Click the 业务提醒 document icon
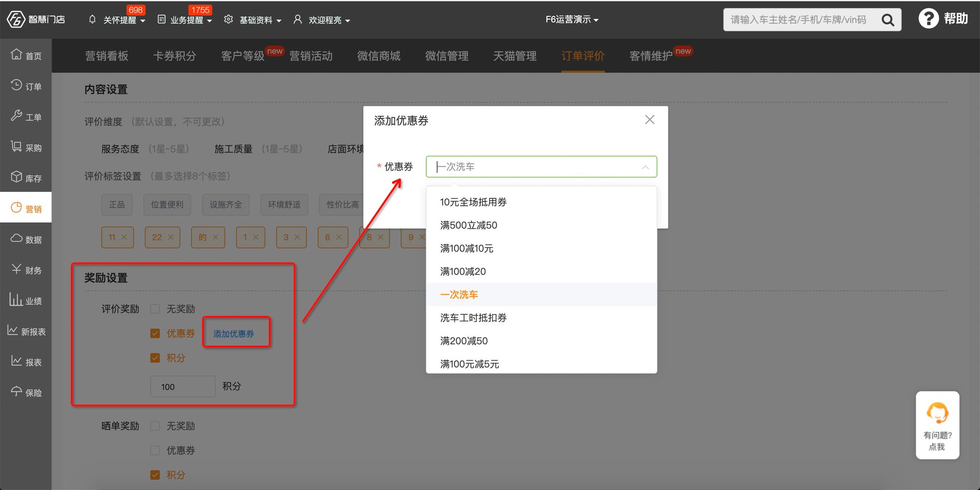This screenshot has width=980, height=490. point(161,20)
